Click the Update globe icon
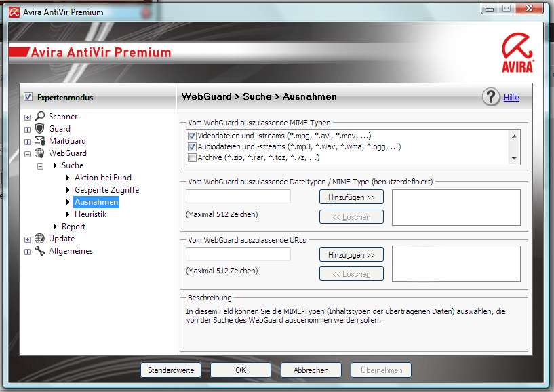 [40, 239]
